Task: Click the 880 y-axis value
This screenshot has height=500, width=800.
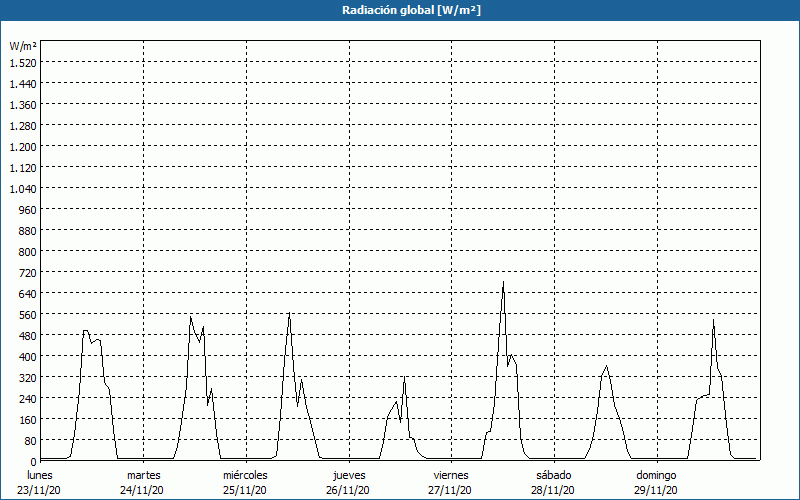Action: coord(28,231)
